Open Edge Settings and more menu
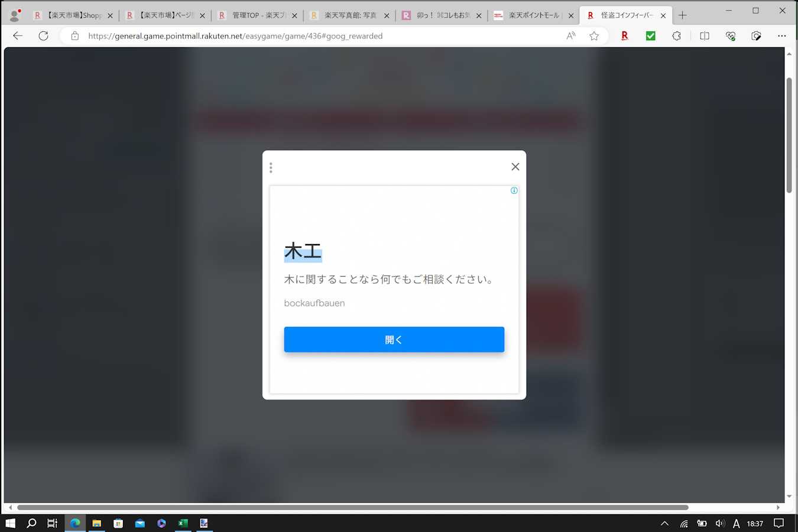This screenshot has width=798, height=532. click(x=782, y=36)
